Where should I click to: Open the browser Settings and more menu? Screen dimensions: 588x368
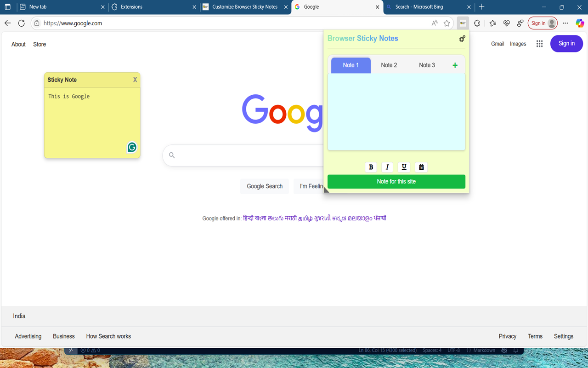coord(565,23)
